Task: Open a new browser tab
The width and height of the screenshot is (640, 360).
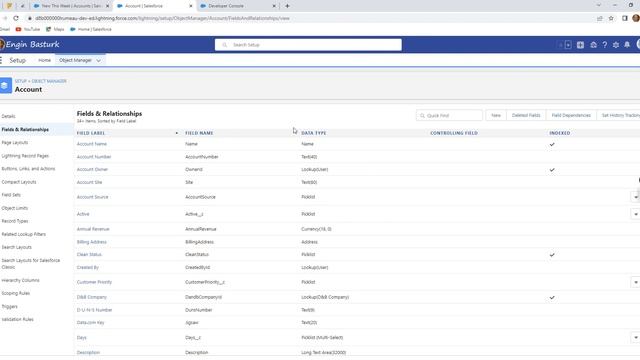Action: pyautogui.click(x=287, y=6)
